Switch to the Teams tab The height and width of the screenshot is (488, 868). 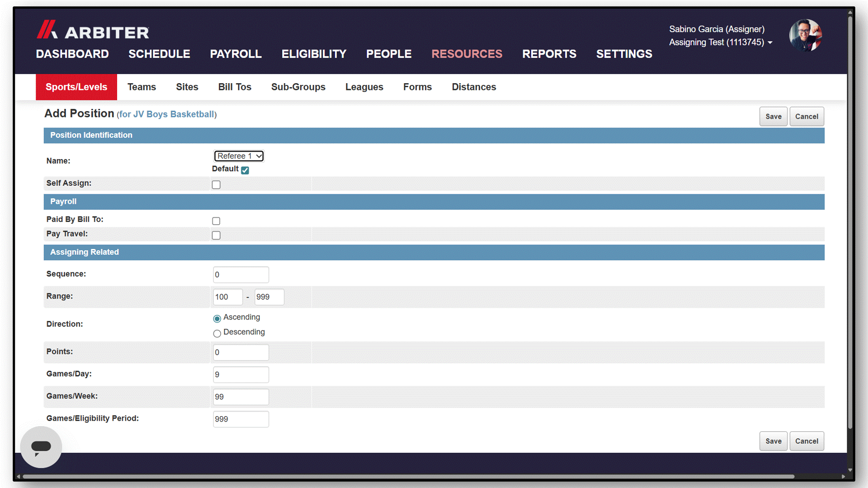(142, 87)
